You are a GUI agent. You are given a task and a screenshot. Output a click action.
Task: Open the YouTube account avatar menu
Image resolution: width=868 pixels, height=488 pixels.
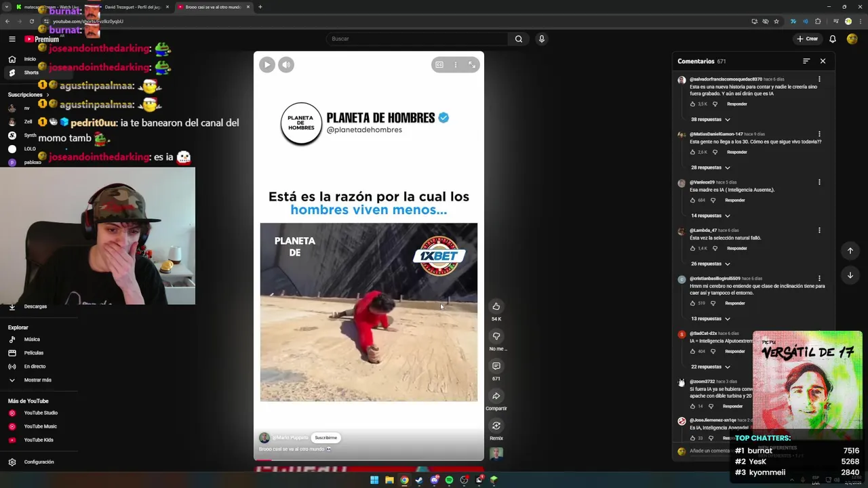click(x=852, y=39)
